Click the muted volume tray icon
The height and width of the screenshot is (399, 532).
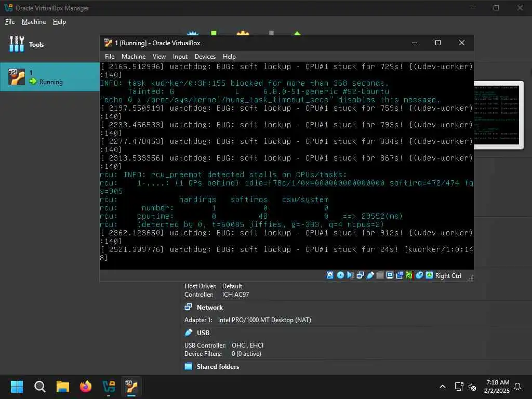click(x=472, y=387)
